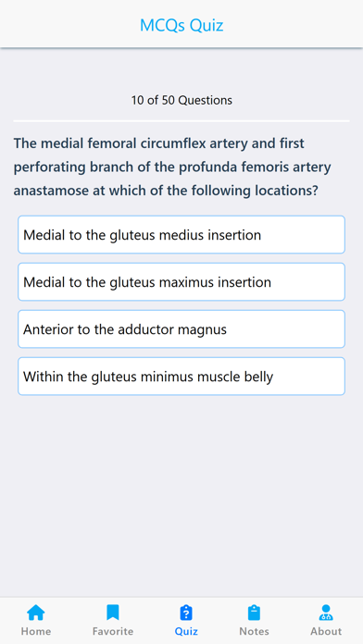Select the Quiz tab label
The width and height of the screenshot is (363, 644).
[x=186, y=631]
